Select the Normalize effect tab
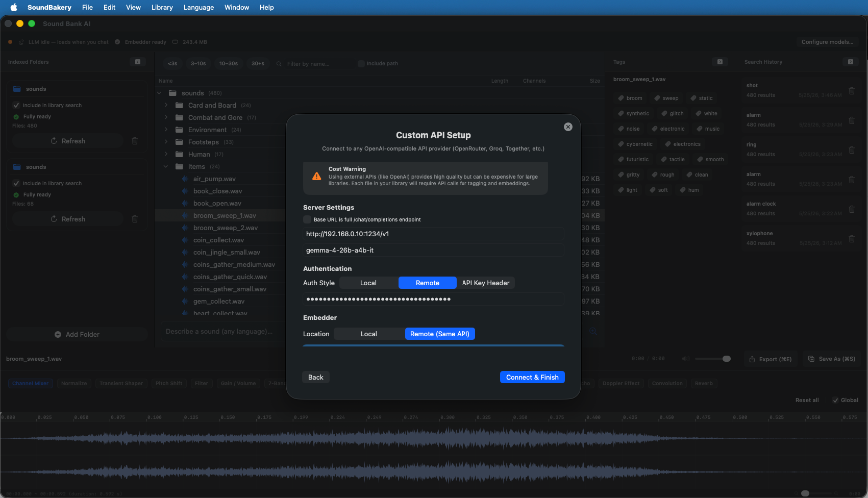Image resolution: width=868 pixels, height=498 pixels. pos(74,383)
